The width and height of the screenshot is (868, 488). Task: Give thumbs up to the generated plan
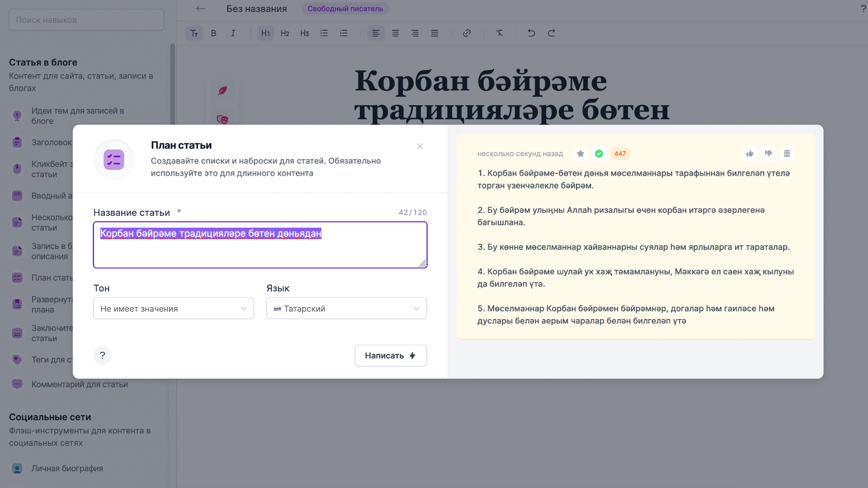click(x=750, y=154)
